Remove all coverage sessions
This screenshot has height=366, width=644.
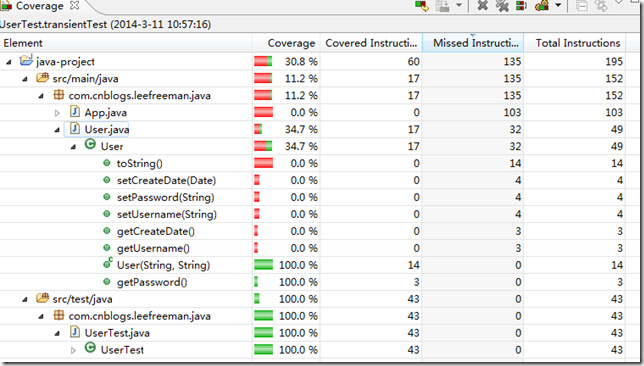tap(502, 5)
